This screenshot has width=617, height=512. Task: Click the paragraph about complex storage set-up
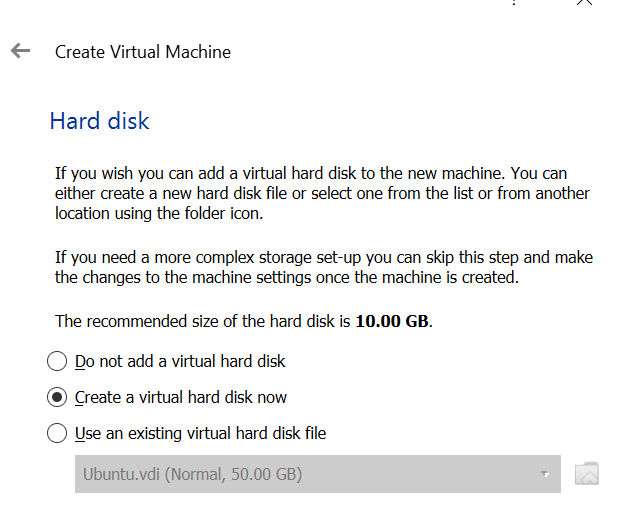coord(324,267)
